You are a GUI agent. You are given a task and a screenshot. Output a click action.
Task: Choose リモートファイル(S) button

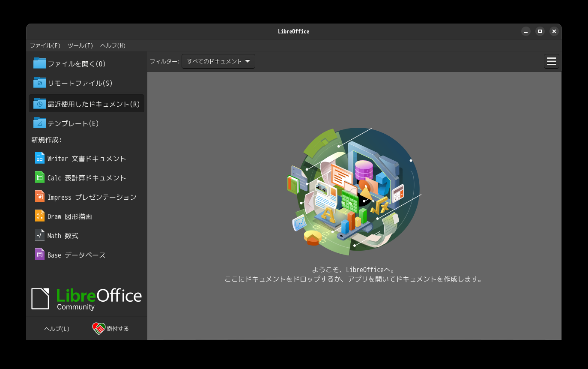(x=87, y=83)
